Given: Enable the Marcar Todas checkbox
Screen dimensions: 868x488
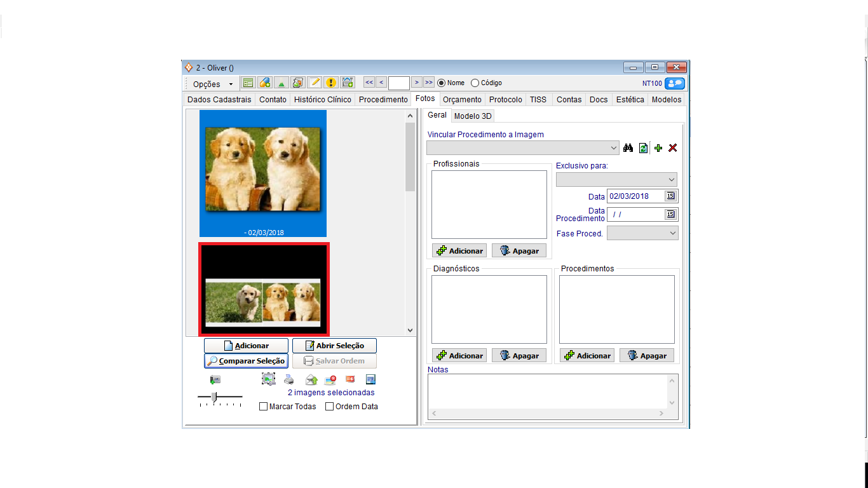Looking at the screenshot, I should (264, 407).
